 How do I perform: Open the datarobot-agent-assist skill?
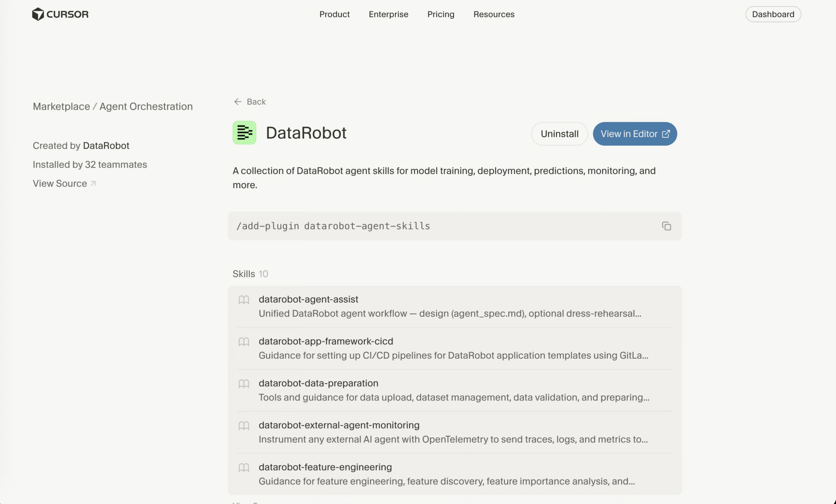pos(455,306)
